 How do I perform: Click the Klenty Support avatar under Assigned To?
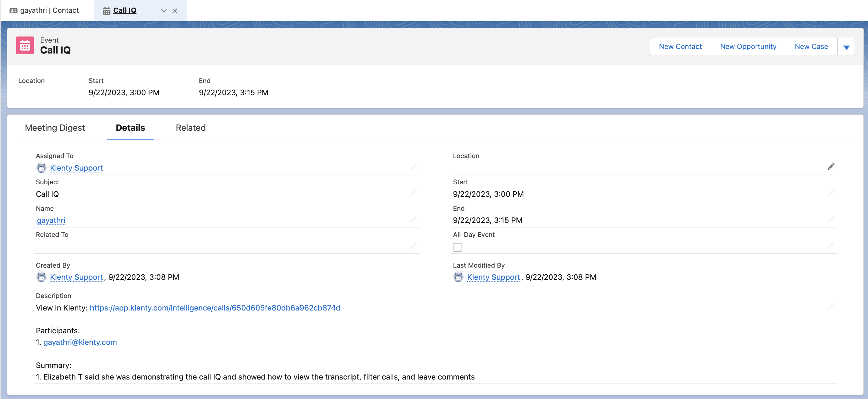point(41,168)
